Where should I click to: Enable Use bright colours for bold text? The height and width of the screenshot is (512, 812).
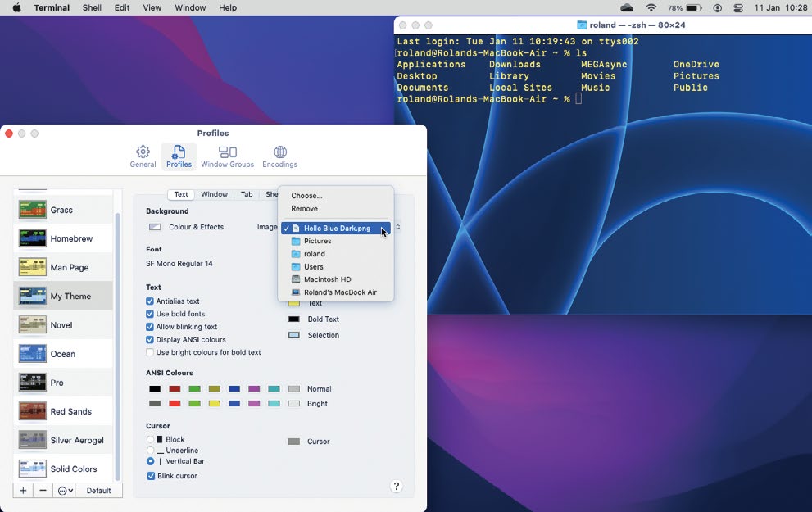click(x=150, y=352)
